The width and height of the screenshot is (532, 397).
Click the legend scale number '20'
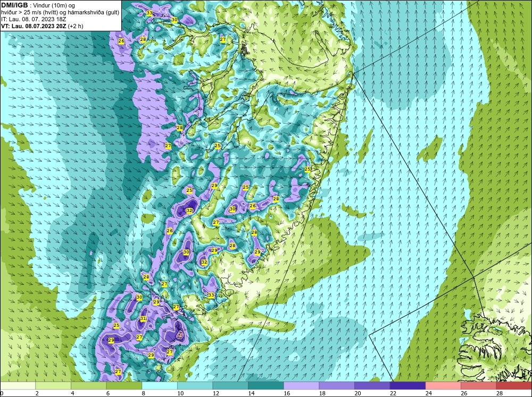click(358, 393)
